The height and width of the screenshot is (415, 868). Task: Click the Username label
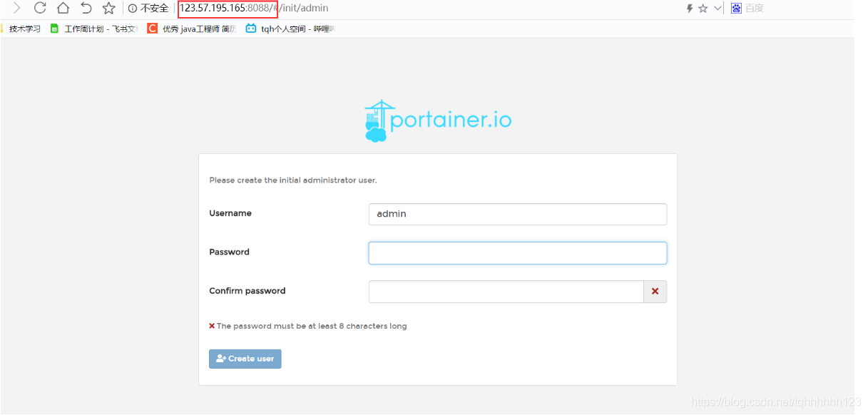230,213
